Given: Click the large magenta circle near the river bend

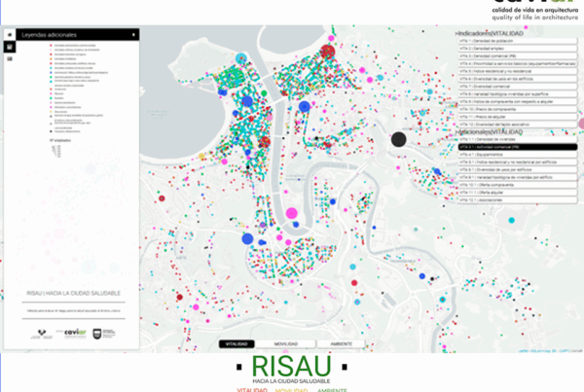Looking at the screenshot, I should pos(292,213).
